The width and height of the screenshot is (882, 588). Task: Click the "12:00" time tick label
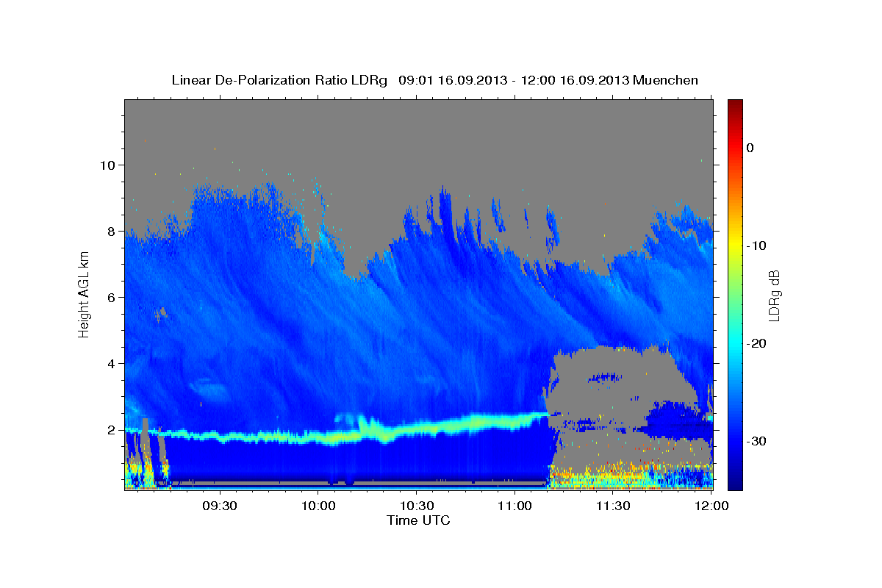click(711, 506)
